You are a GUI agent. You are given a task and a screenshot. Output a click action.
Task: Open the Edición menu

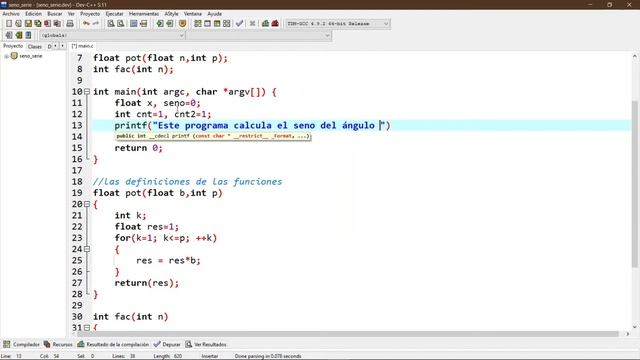(x=33, y=14)
